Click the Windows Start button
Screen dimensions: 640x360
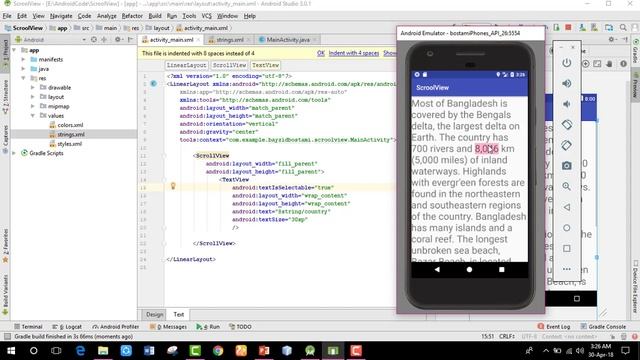click(x=11, y=351)
